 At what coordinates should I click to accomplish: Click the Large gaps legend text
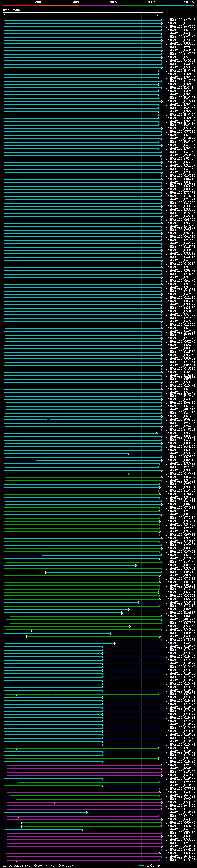(x=38, y=866)
